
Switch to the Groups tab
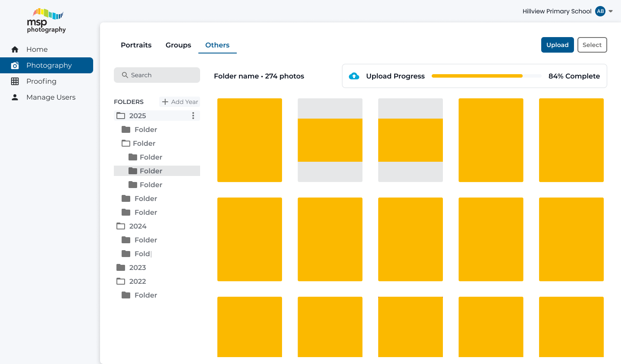[178, 45]
